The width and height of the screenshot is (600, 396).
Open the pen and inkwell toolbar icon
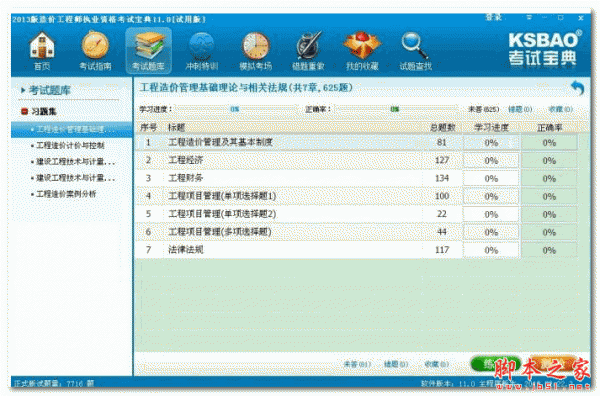pyautogui.click(x=308, y=50)
